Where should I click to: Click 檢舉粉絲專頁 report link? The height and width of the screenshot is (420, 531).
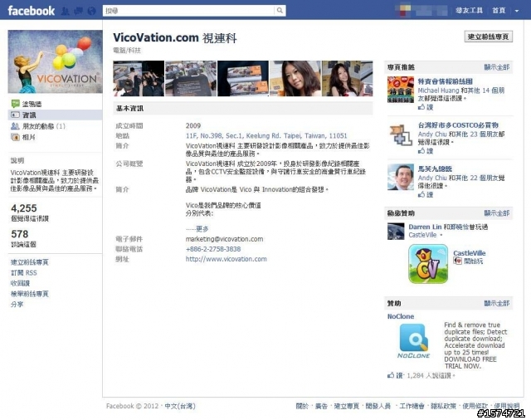(30, 294)
